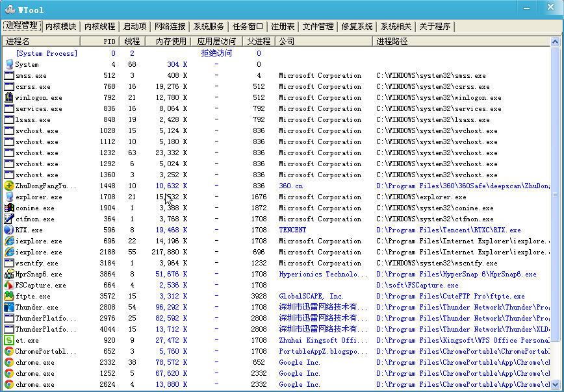
Task: Click D:\soft\FSCapture.exe path
Action: click(417, 286)
